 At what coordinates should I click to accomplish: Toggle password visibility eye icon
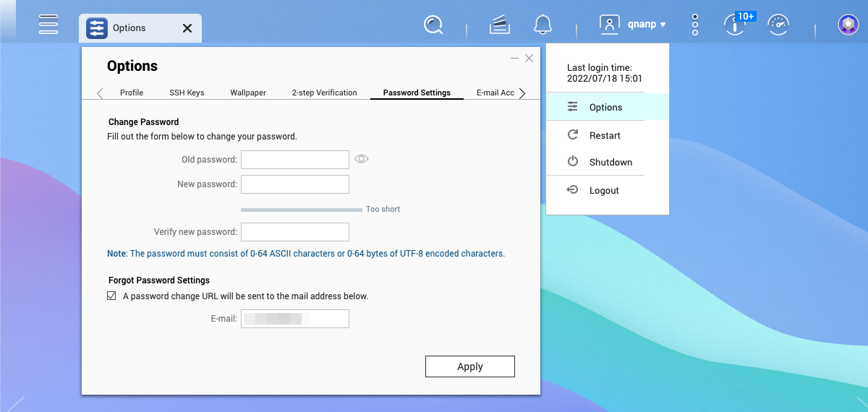tap(362, 159)
